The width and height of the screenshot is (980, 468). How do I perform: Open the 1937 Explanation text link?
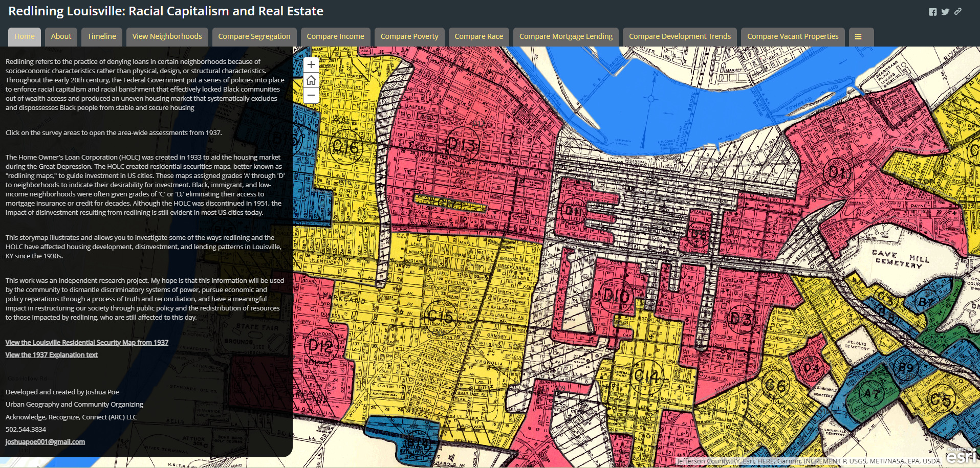click(52, 355)
